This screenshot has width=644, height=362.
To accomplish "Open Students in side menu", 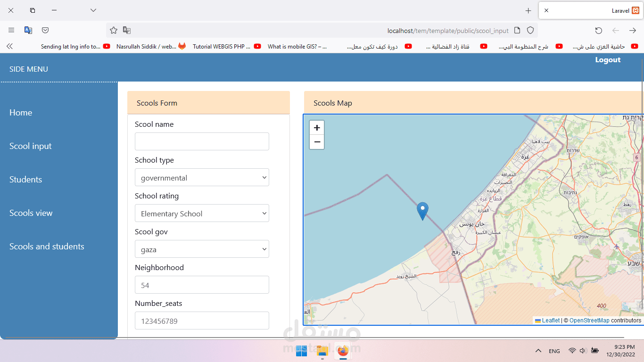I will pyautogui.click(x=25, y=180).
